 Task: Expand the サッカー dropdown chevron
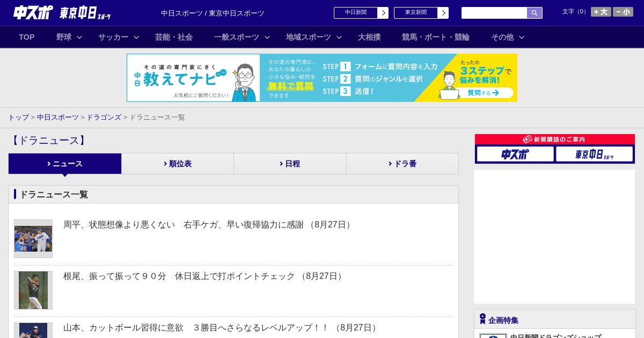[x=136, y=38]
